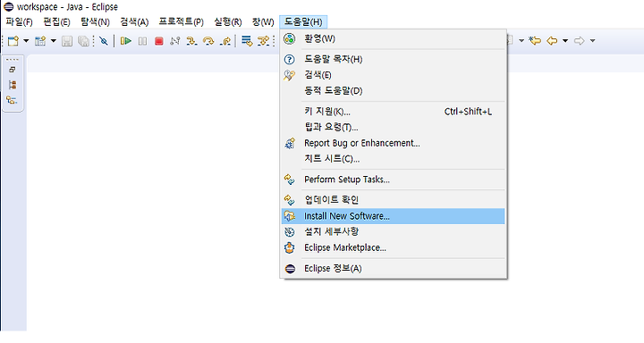Choose 검색(E) in Help menu

point(393,75)
